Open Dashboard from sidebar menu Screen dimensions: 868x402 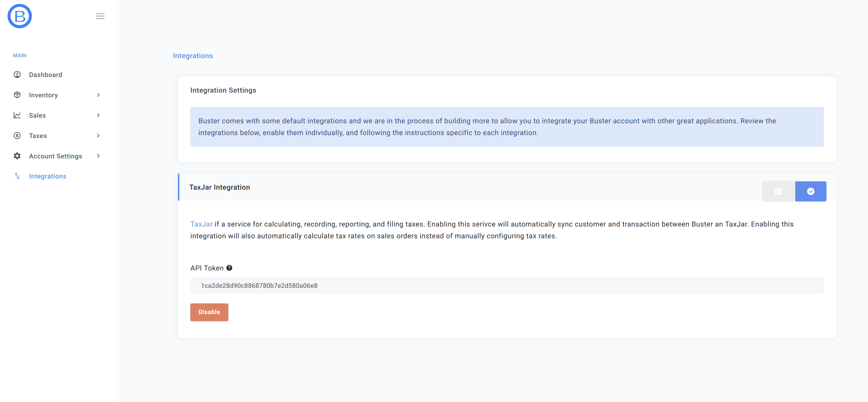click(x=45, y=75)
